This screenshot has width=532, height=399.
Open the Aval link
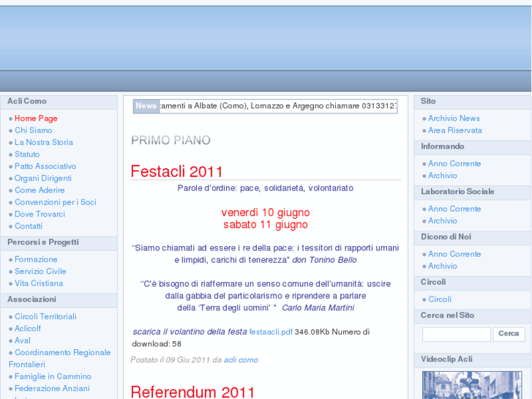pyautogui.click(x=23, y=340)
